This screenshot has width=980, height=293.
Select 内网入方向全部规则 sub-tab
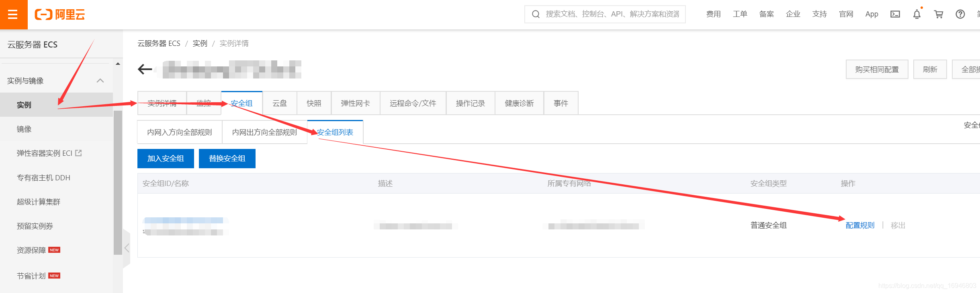(x=180, y=132)
